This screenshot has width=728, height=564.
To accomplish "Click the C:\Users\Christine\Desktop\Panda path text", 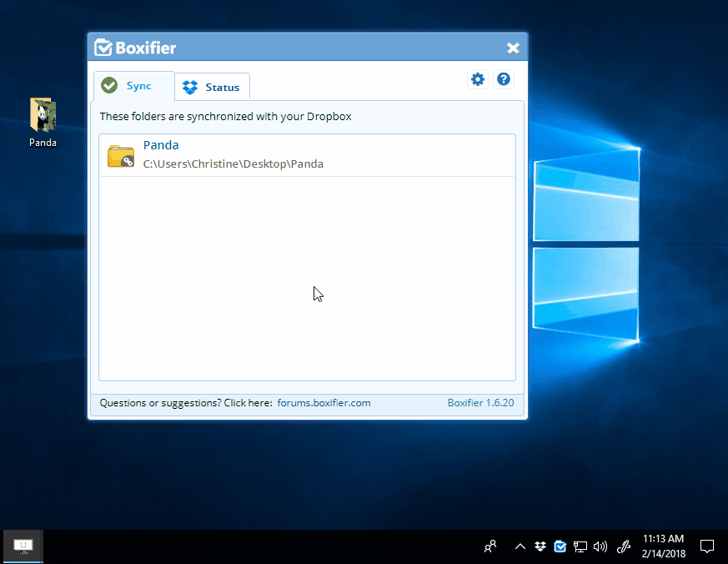I will click(233, 164).
